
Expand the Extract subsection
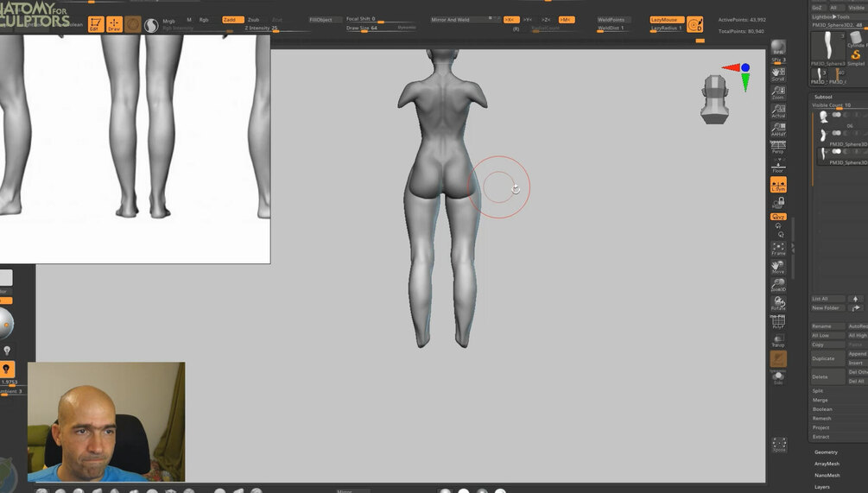[x=820, y=437]
